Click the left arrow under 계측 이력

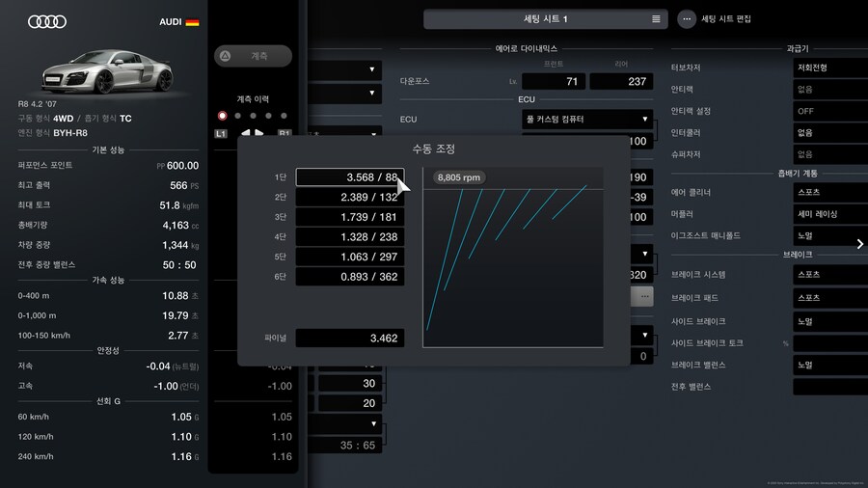click(246, 133)
